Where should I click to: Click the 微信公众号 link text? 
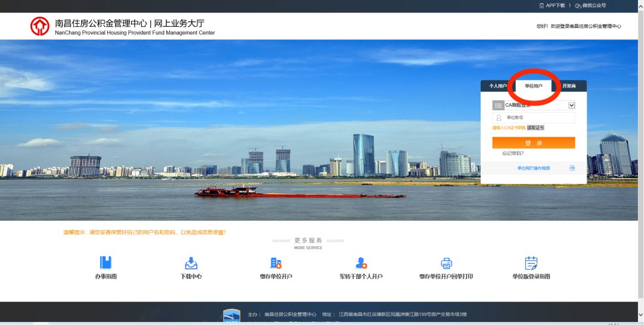594,6
